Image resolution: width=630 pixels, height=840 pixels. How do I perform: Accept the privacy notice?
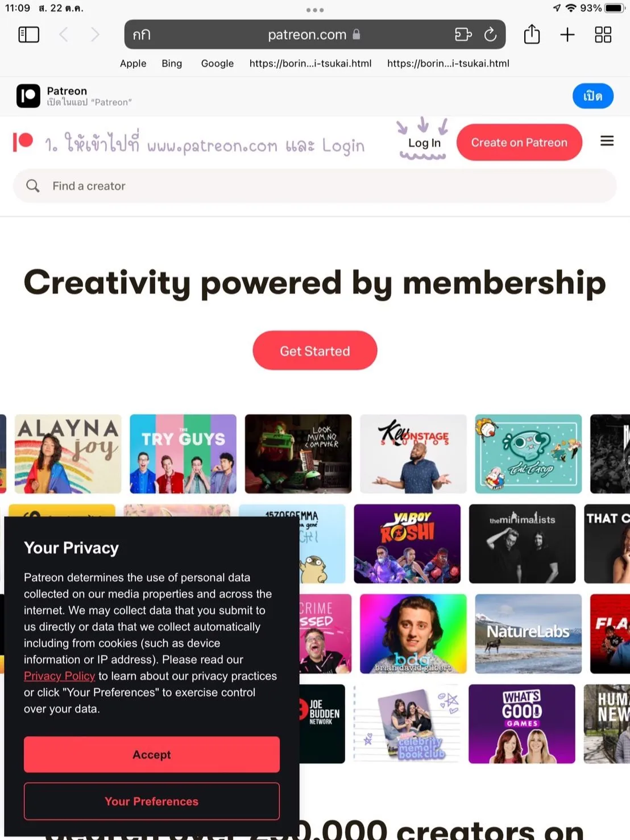coord(152,754)
